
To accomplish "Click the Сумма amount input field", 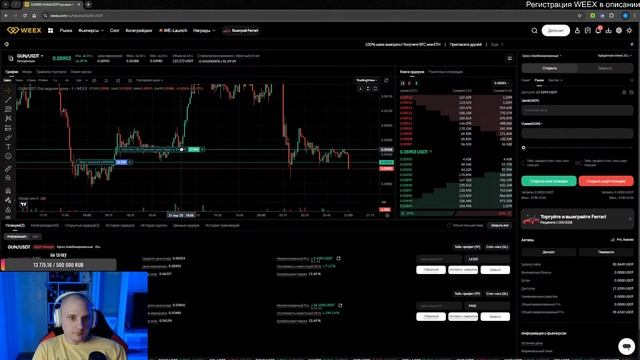I will [x=577, y=133].
